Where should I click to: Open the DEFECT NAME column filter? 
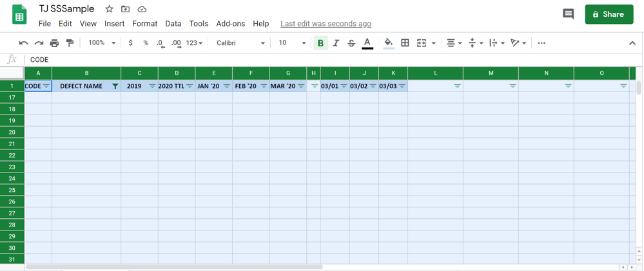tap(115, 86)
